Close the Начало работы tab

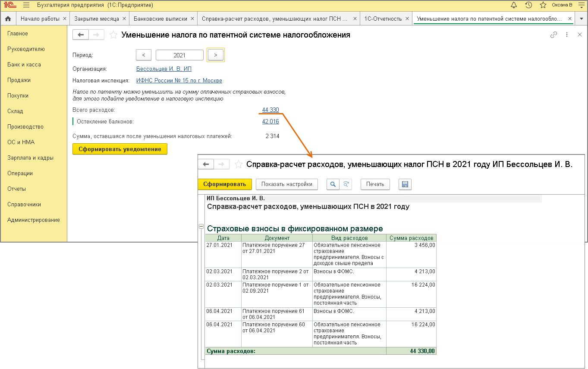[65, 19]
